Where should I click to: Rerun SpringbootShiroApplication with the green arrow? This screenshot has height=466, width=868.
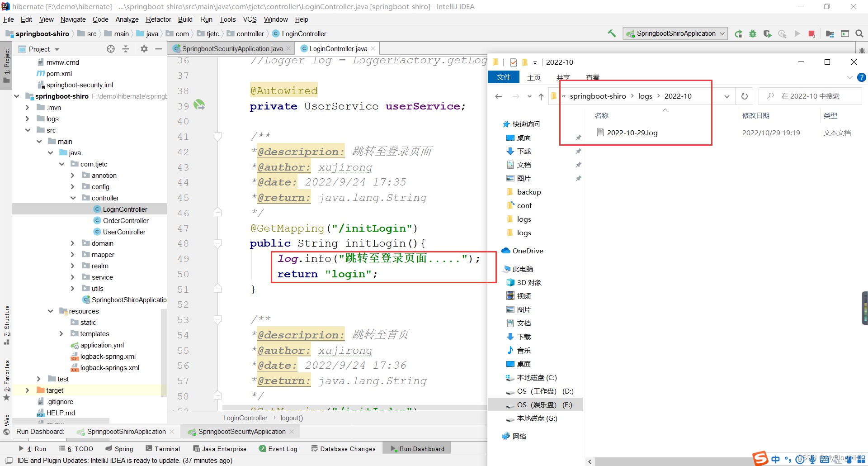pos(738,33)
